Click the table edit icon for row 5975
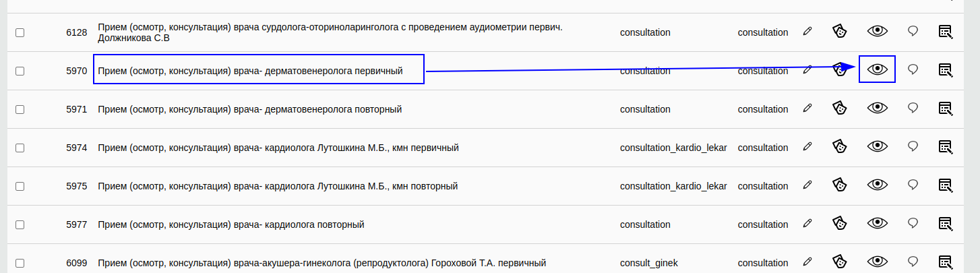The height and width of the screenshot is (273, 980). 946,185
